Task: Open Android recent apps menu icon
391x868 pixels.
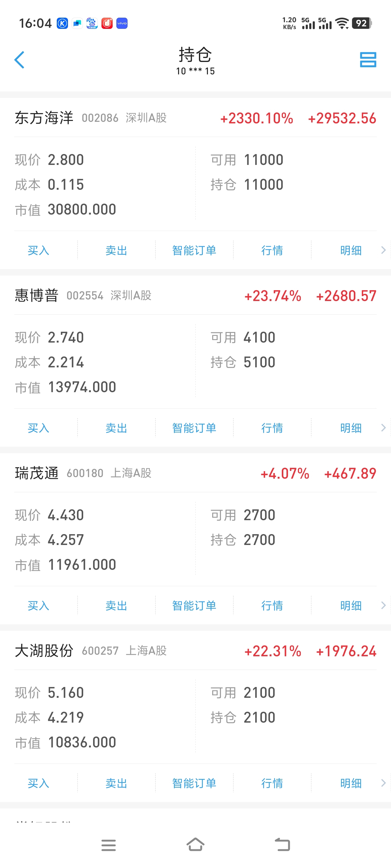Action: (x=108, y=845)
